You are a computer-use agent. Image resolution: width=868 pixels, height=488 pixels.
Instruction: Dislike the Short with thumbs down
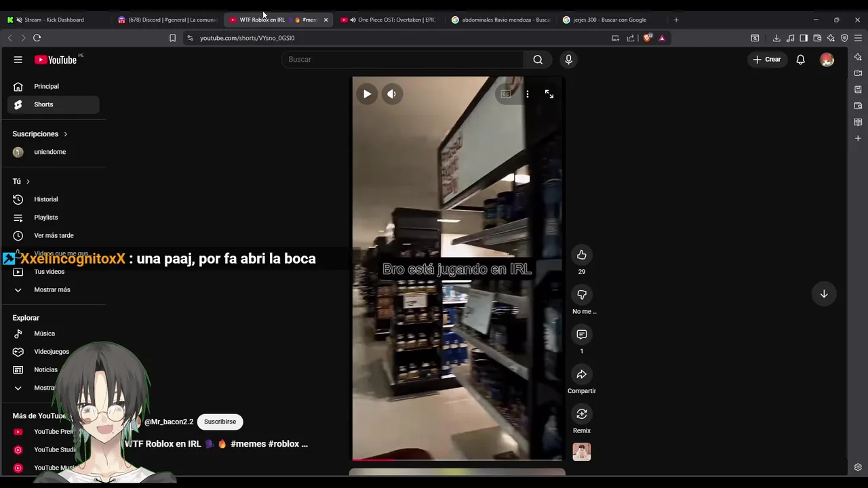pyautogui.click(x=581, y=295)
